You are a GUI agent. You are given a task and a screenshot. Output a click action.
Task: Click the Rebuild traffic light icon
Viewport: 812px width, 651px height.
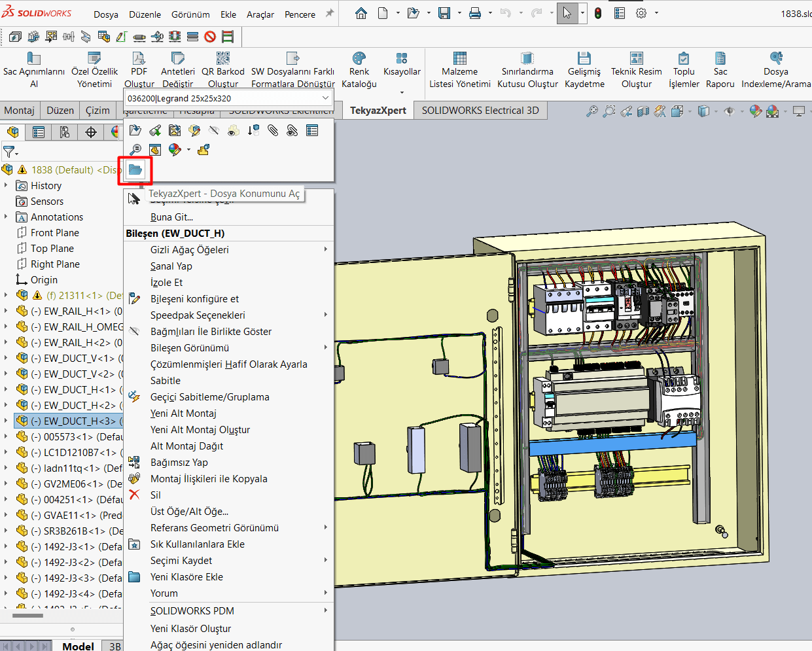pyautogui.click(x=598, y=13)
